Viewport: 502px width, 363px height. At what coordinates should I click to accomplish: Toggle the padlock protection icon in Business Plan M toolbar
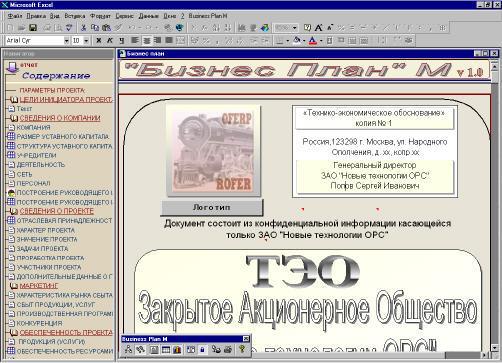[x=202, y=349]
